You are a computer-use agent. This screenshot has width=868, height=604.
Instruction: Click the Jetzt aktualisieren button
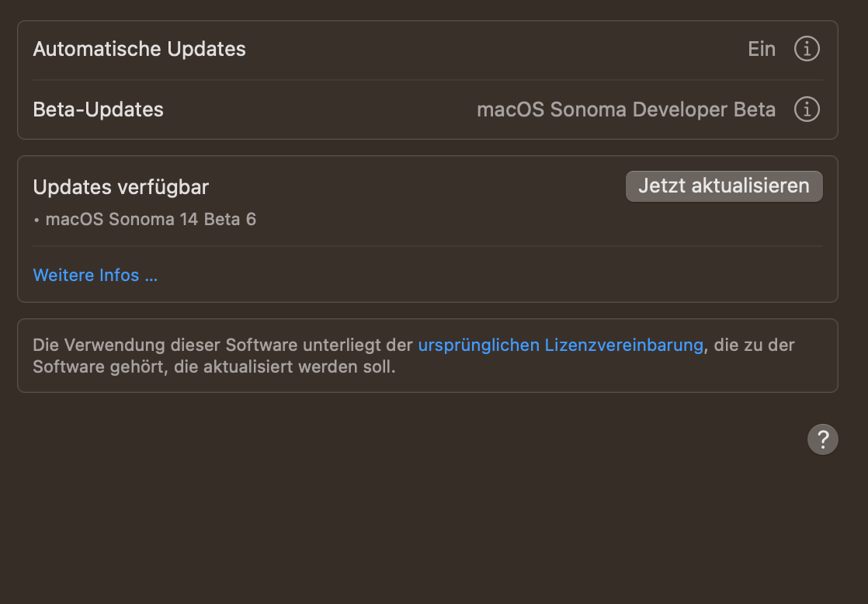click(x=724, y=186)
